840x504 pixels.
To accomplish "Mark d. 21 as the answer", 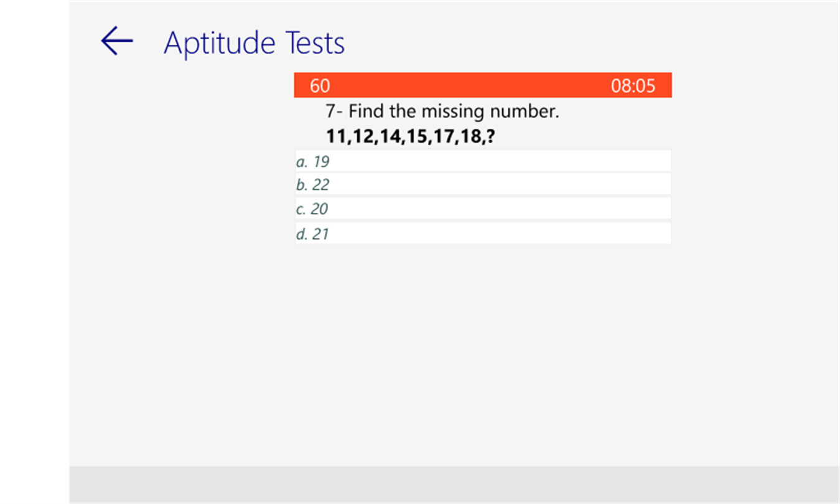I will [x=482, y=233].
